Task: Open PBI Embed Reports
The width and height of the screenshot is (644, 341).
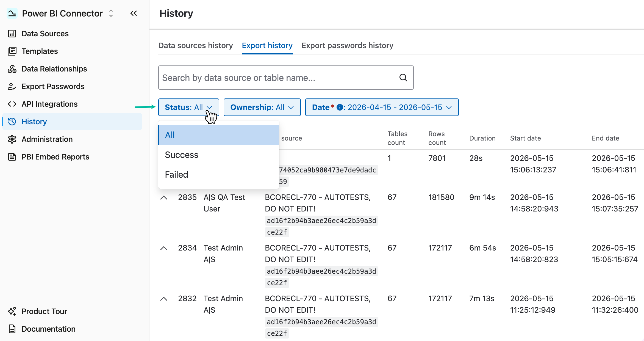Action: tap(72, 157)
